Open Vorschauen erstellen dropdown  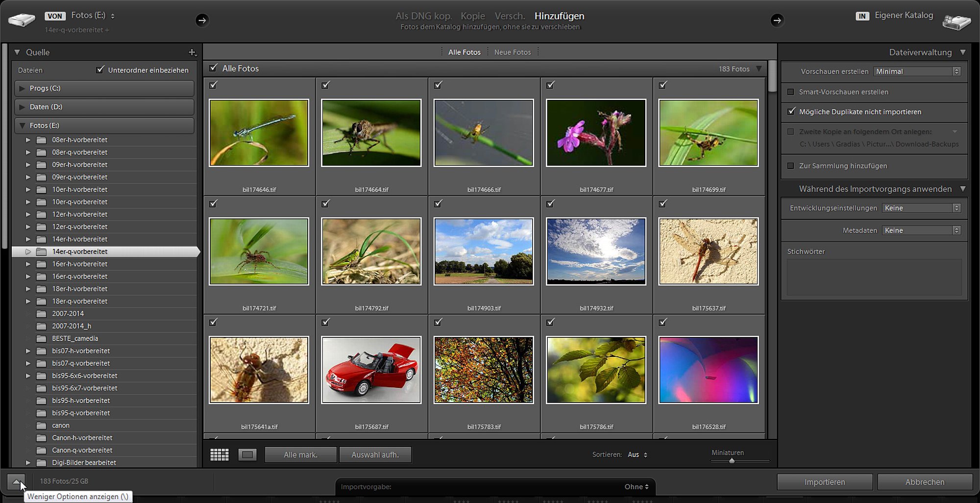pyautogui.click(x=917, y=72)
